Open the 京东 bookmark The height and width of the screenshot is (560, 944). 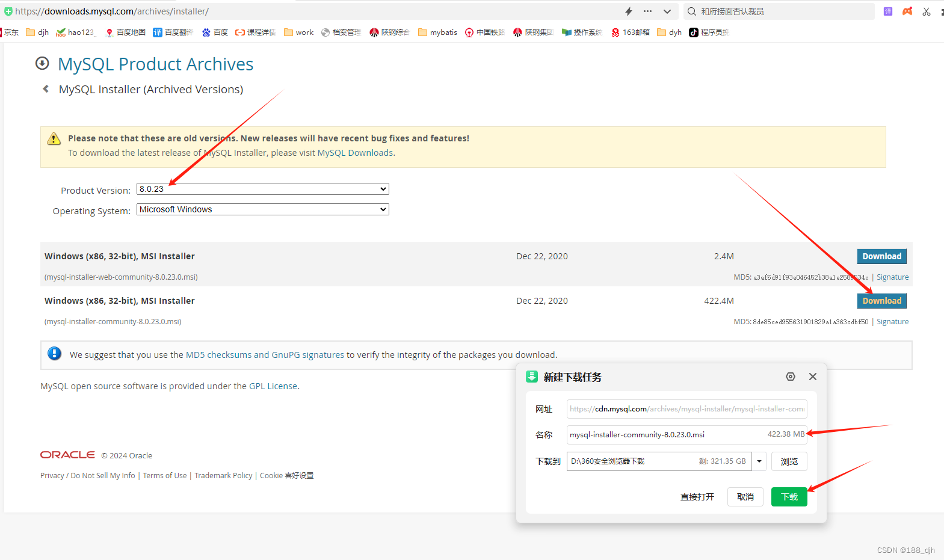pos(10,32)
